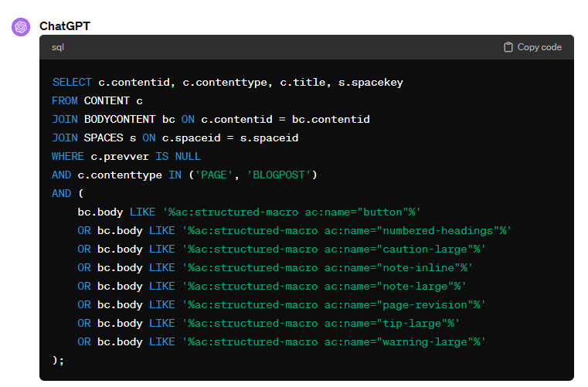Click the tip-large macro line

coord(268,323)
